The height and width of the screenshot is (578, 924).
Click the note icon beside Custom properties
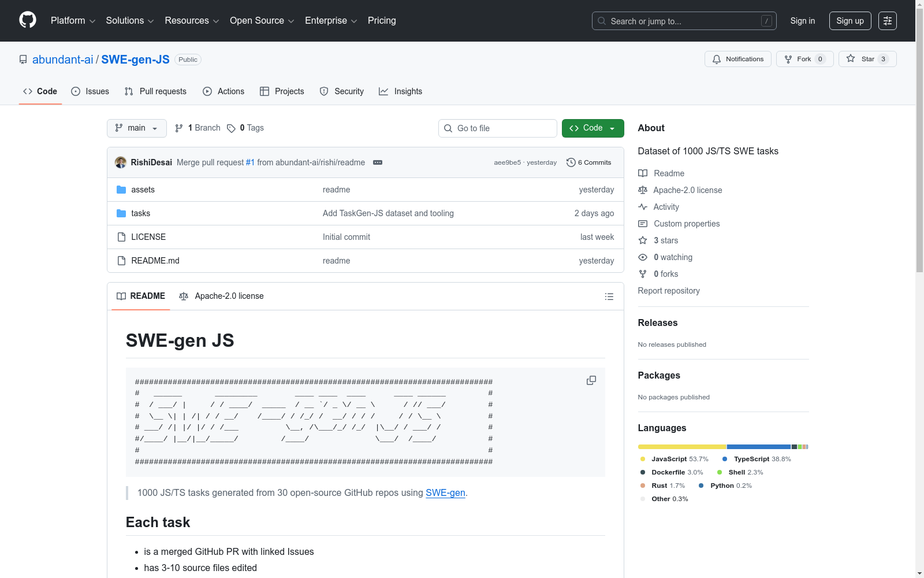pos(643,224)
